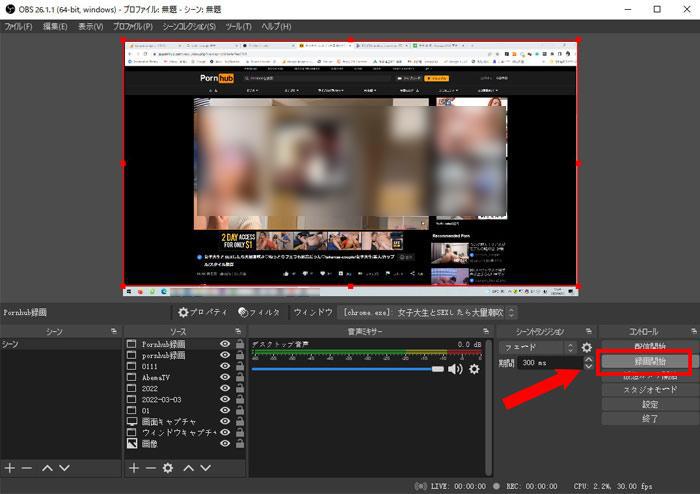Hide the 0111 source with its eye icon

point(225,366)
